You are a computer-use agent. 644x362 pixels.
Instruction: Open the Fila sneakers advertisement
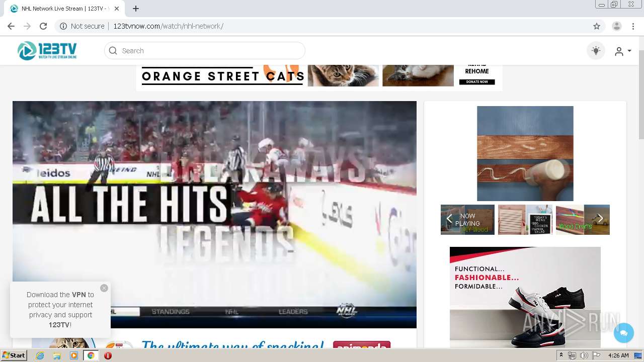pos(525,297)
